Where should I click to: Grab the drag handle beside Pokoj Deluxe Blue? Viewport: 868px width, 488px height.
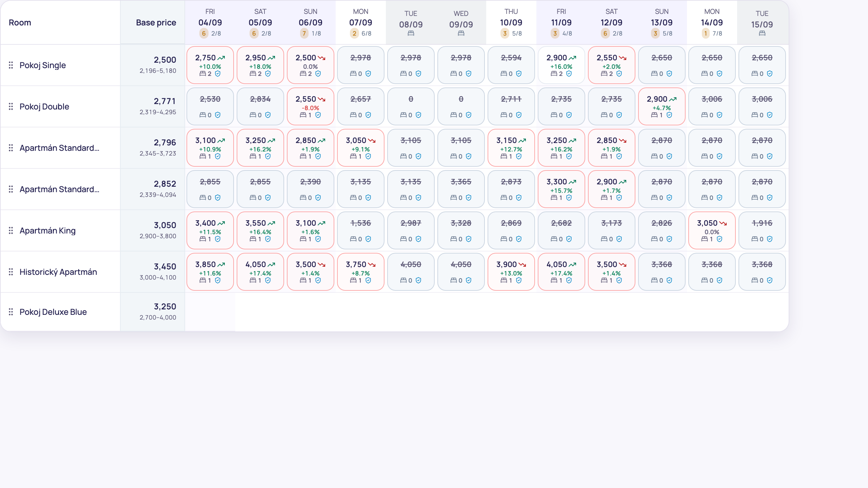(x=11, y=312)
